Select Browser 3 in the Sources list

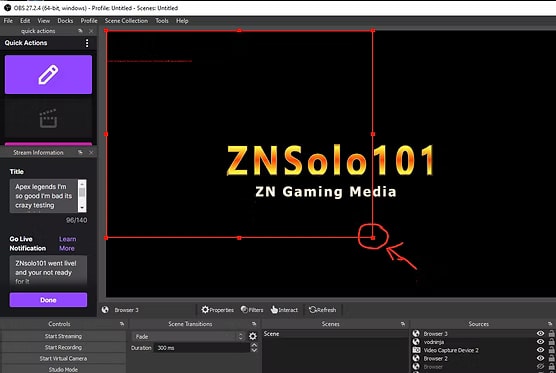(435, 334)
